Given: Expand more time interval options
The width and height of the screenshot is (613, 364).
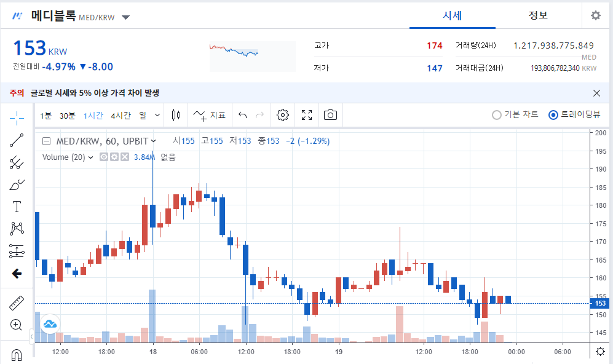Looking at the screenshot, I should pyautogui.click(x=157, y=115).
